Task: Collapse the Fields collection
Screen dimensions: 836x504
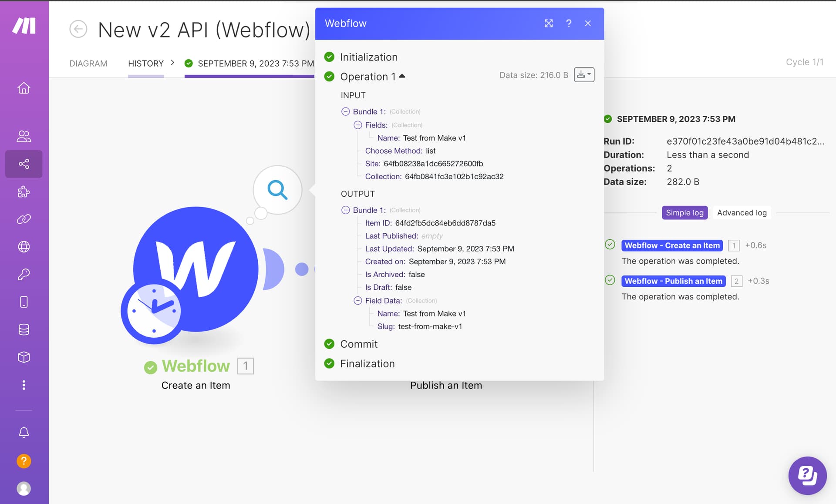Action: tap(357, 125)
